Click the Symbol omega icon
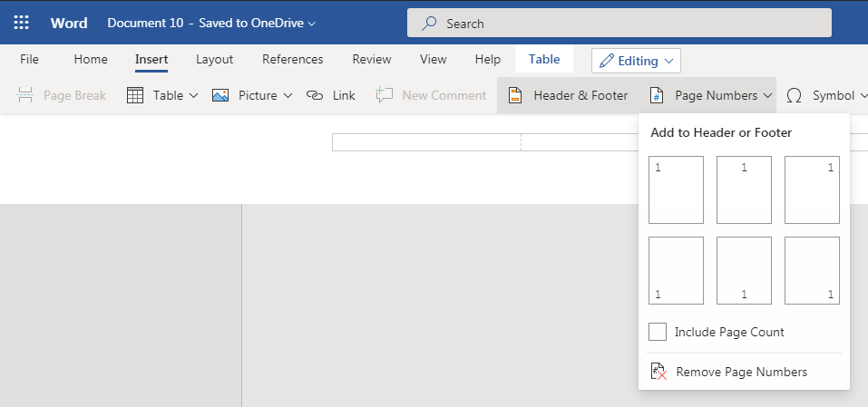Screen dimensions: 868x407 [x=794, y=96]
